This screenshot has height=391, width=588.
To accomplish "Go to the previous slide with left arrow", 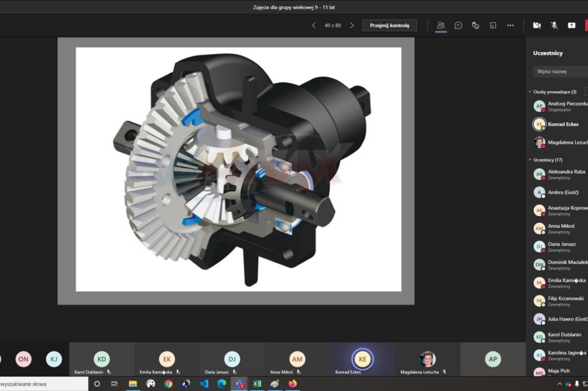I will click(x=314, y=26).
